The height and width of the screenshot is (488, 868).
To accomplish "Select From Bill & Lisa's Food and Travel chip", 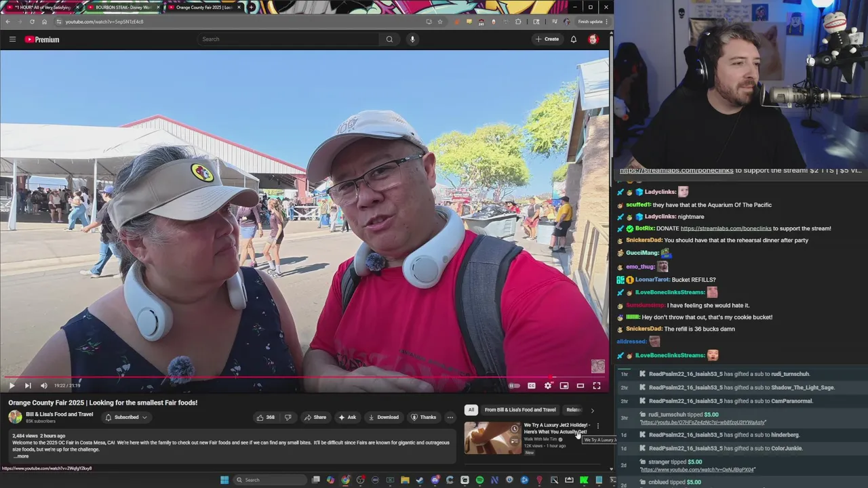I will click(520, 409).
